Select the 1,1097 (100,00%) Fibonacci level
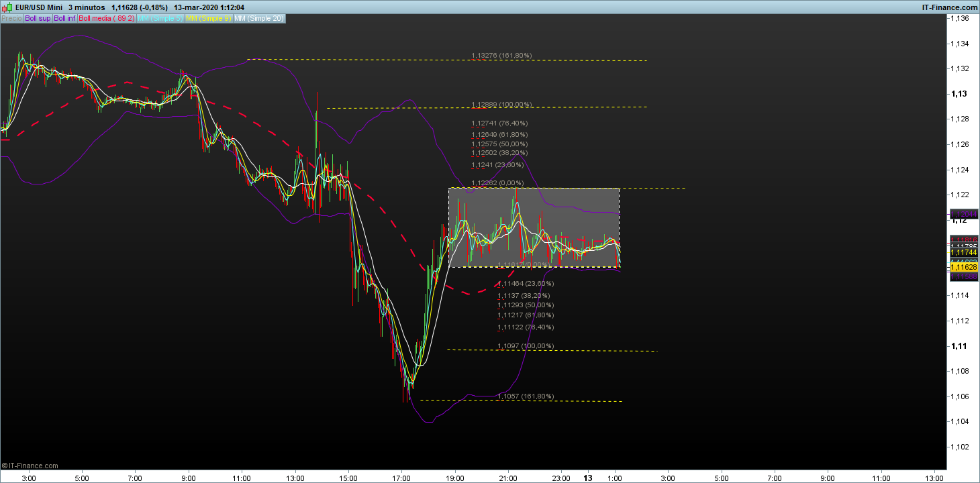The height and width of the screenshot is (483, 980). (526, 346)
